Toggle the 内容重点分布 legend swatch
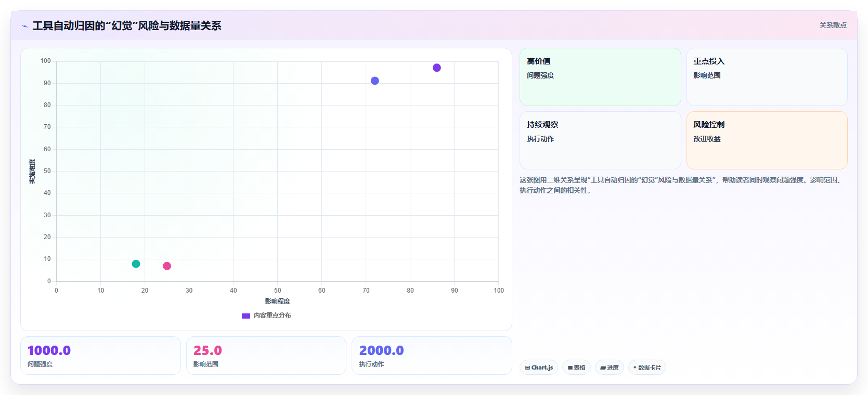This screenshot has width=868, height=395. (x=246, y=315)
